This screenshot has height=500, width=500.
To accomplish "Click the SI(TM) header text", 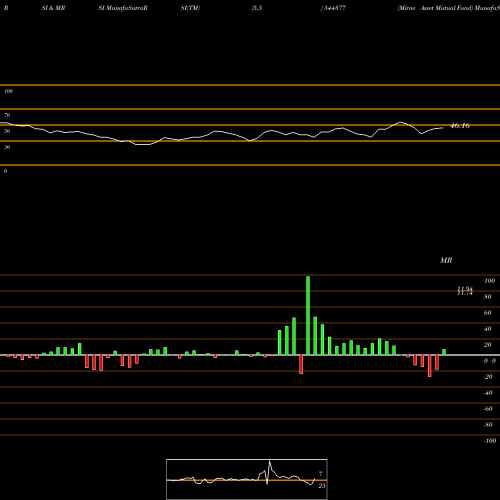I will click(x=190, y=8).
